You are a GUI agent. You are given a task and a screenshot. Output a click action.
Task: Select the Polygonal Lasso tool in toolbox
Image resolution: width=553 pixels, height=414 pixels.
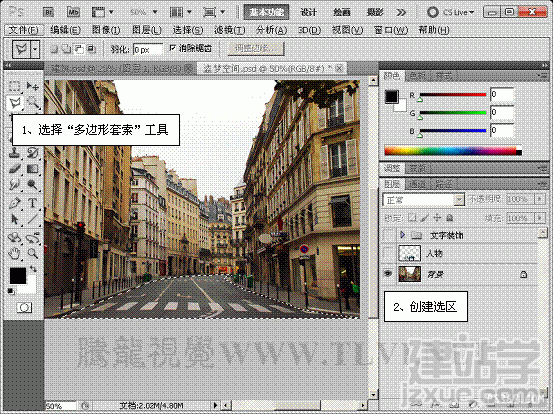(15, 103)
